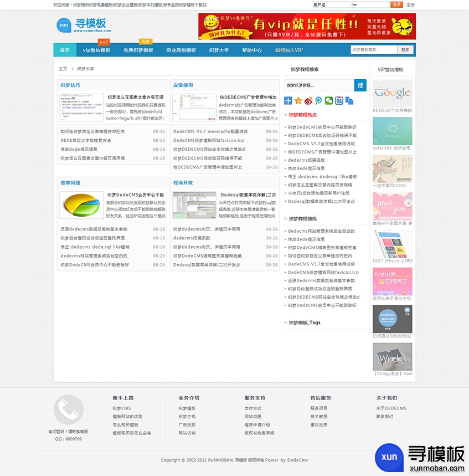Share via Tencent Weibo icon

pyautogui.click(x=318, y=100)
